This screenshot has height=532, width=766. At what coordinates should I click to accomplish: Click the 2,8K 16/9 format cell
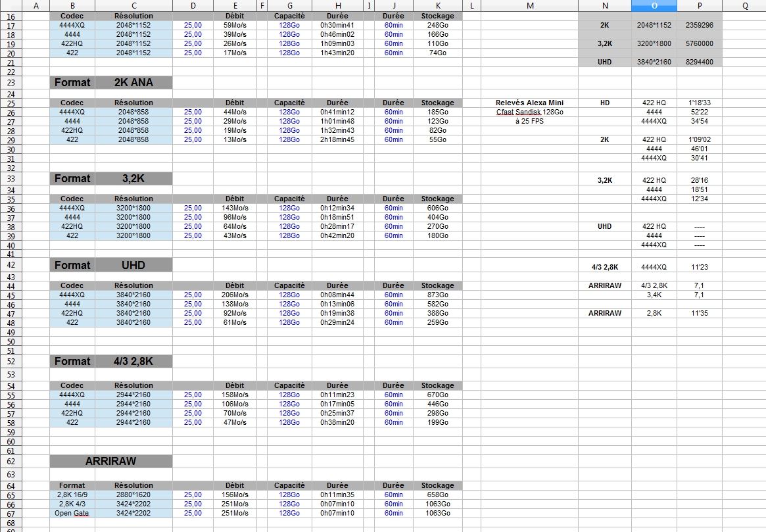[72, 495]
